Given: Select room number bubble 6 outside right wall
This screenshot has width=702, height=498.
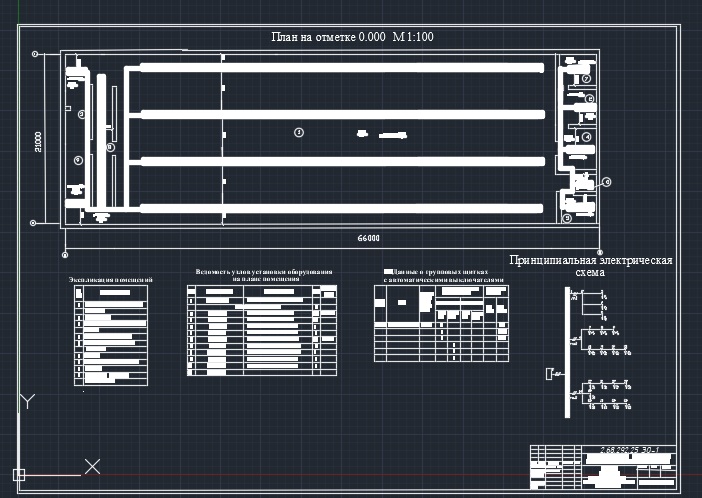Looking at the screenshot, I should coord(606,181).
